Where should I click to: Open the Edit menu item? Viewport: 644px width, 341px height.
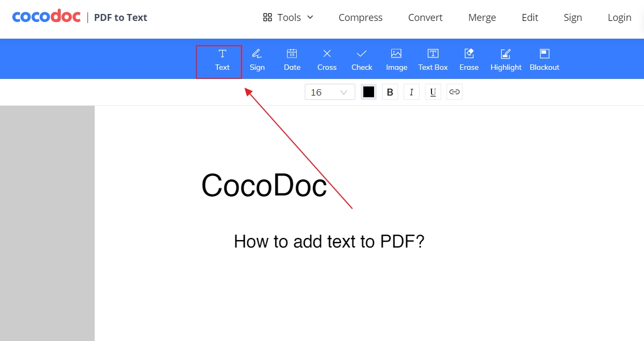(x=530, y=18)
